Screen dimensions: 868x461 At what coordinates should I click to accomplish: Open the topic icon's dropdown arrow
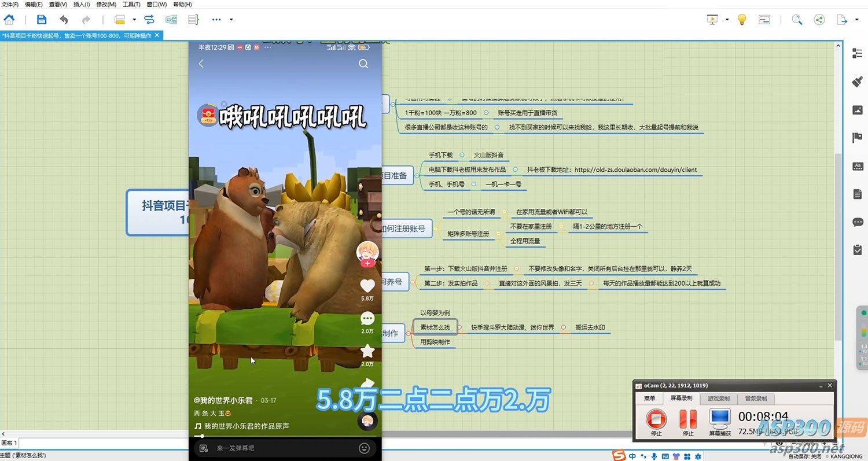pos(134,20)
